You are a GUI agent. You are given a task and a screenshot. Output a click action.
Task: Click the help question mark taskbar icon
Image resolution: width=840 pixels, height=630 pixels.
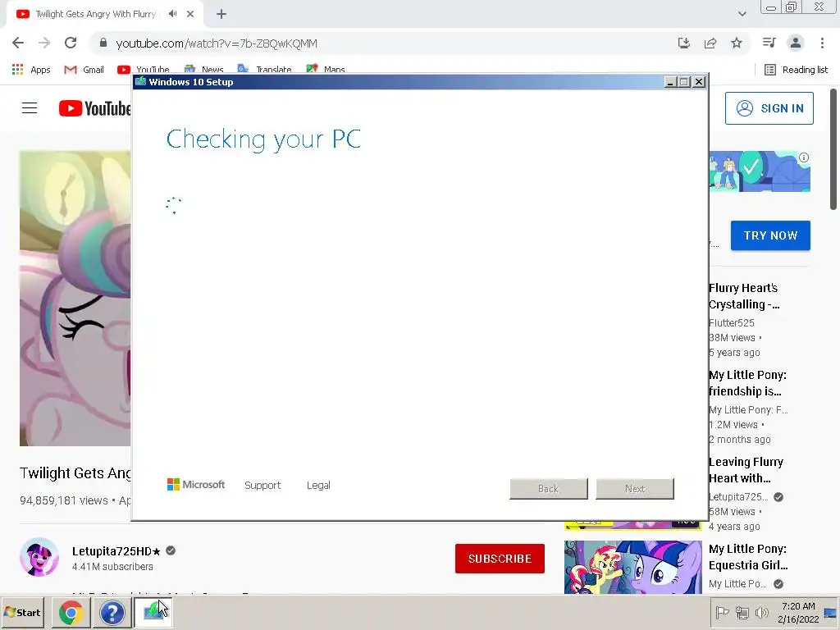[x=112, y=613]
